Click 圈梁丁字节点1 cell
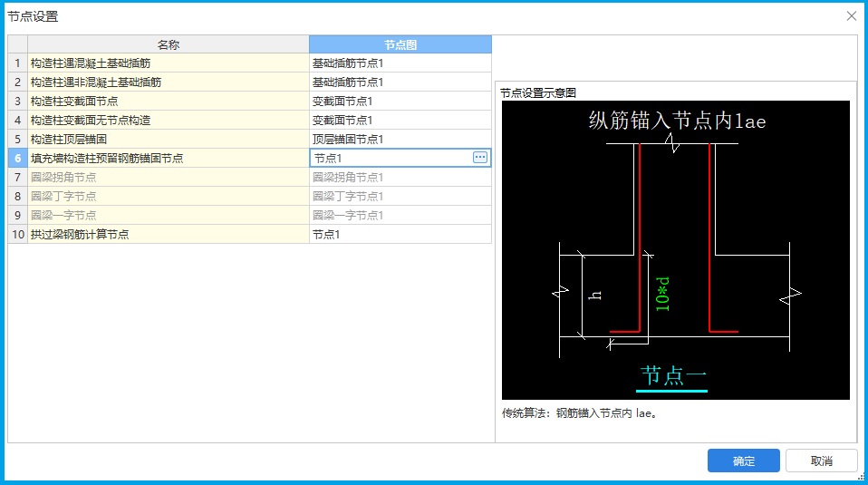This screenshot has width=868, height=485. tap(400, 196)
